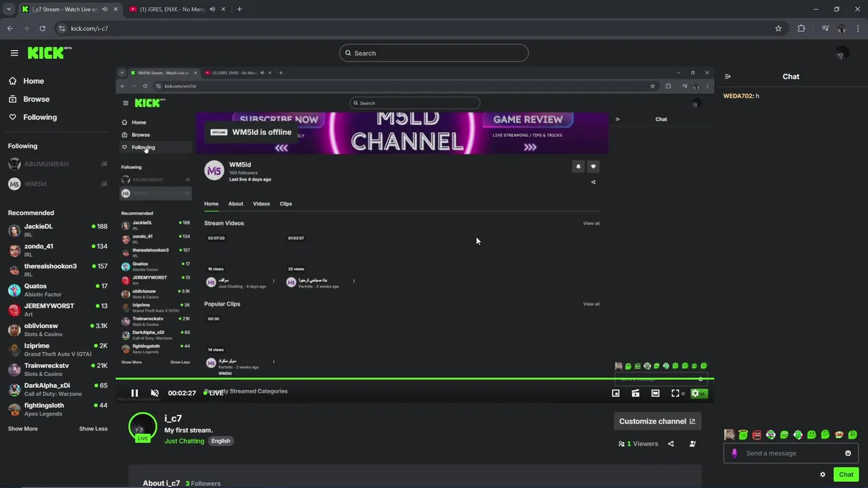Click in the Send a message field
The image size is (868, 488).
tap(791, 453)
